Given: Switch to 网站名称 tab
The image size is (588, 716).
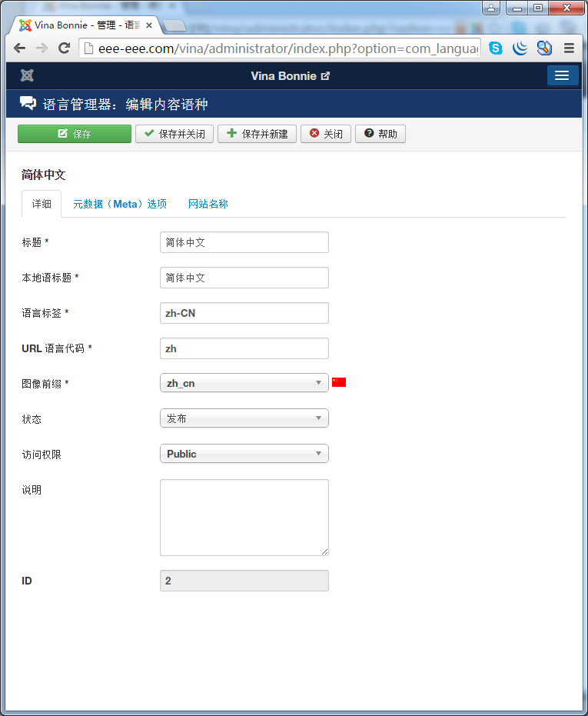Looking at the screenshot, I should click(208, 204).
